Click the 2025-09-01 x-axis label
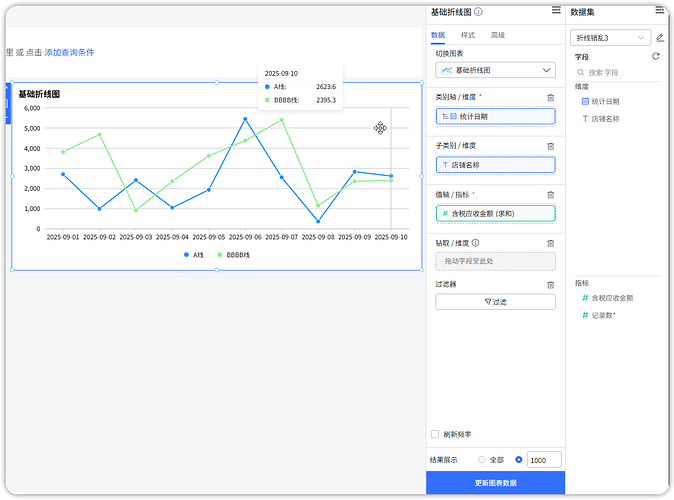Viewport: 674px width, 500px height. (63, 237)
